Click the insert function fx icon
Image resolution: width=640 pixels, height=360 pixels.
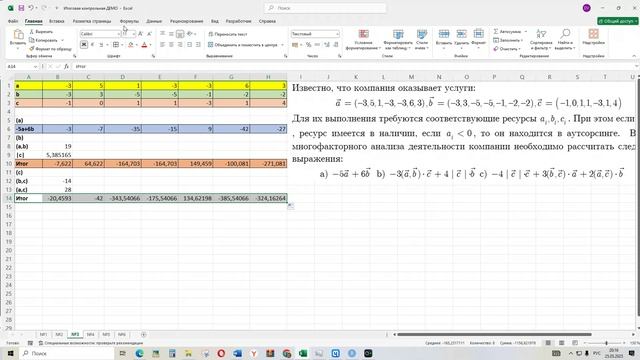click(67, 66)
